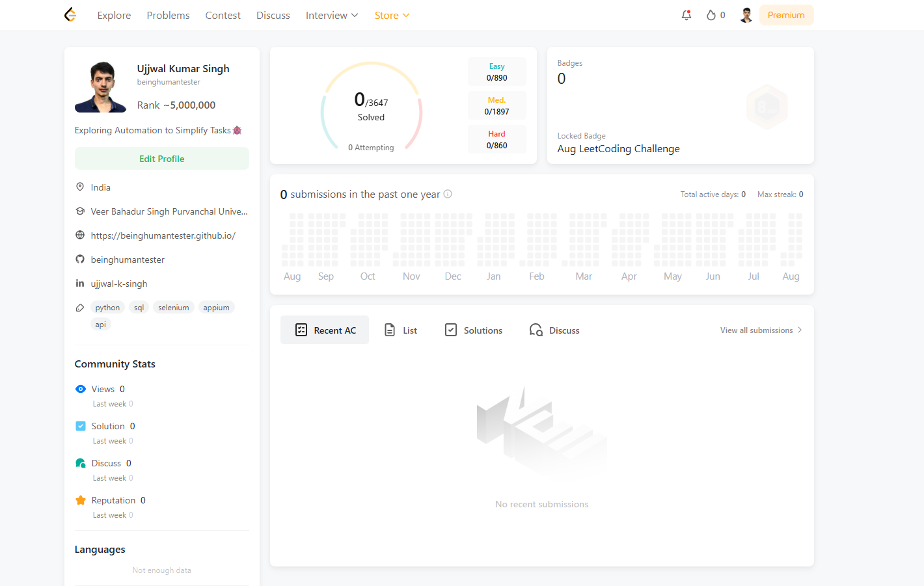This screenshot has height=586, width=924.
Task: Open the Problems page
Action: 168,15
